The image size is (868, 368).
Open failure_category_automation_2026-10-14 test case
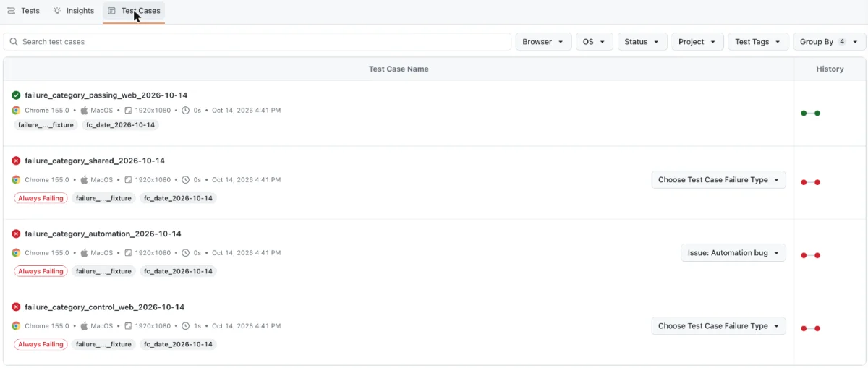click(x=103, y=234)
